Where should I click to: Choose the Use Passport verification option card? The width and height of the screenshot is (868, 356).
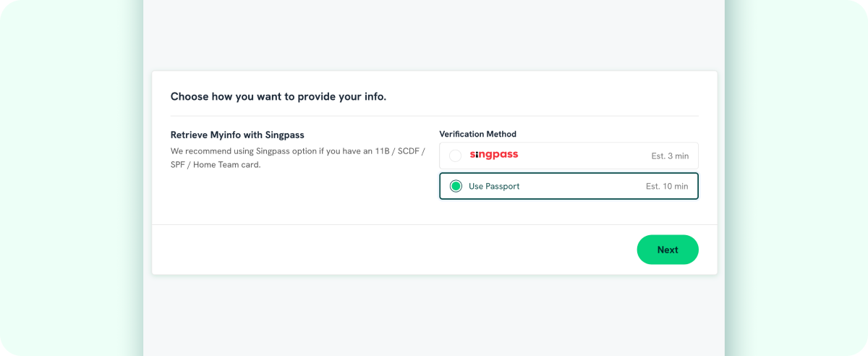click(x=569, y=186)
